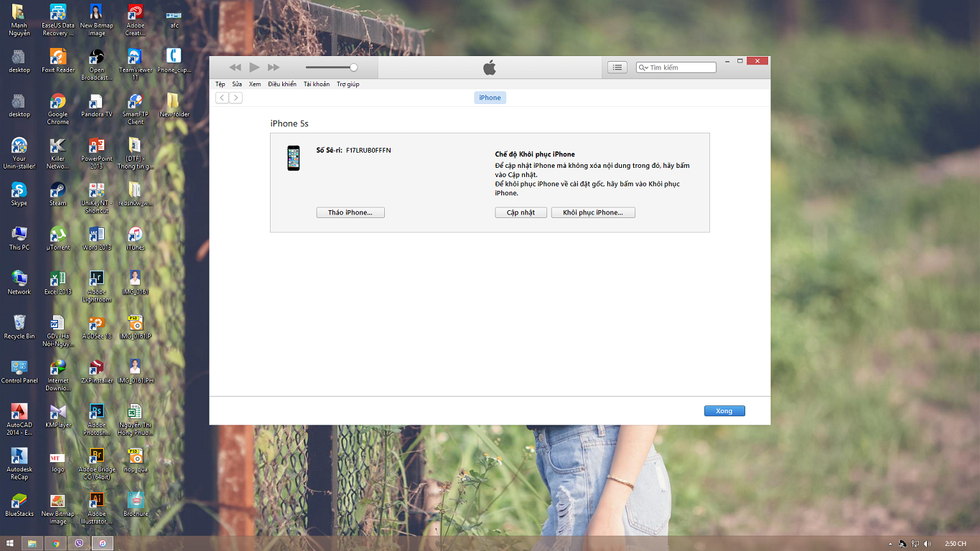The width and height of the screenshot is (980, 551).
Task: Select the Autodesk ReCap desktop icon
Action: pos(19,465)
